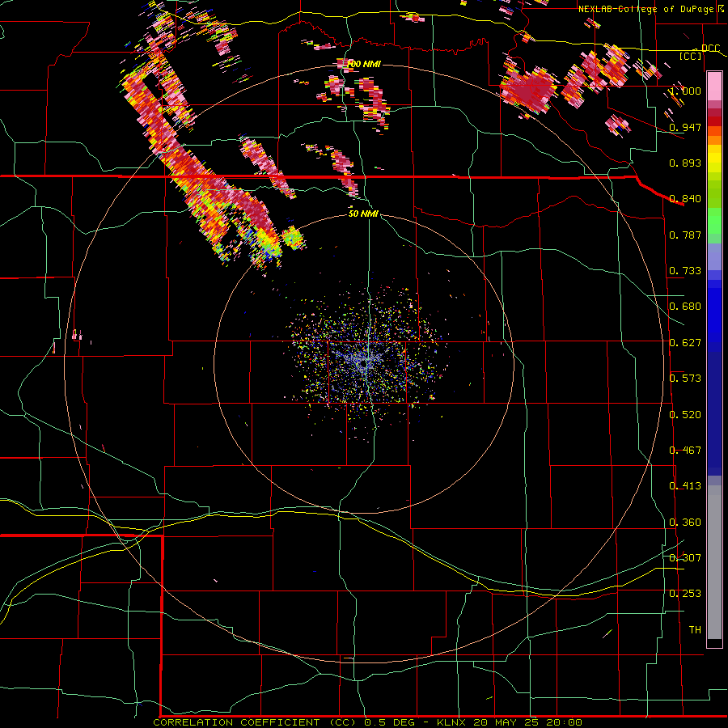
Task: Click the NEXLAB-College of DuPage label
Action: click(x=650, y=9)
